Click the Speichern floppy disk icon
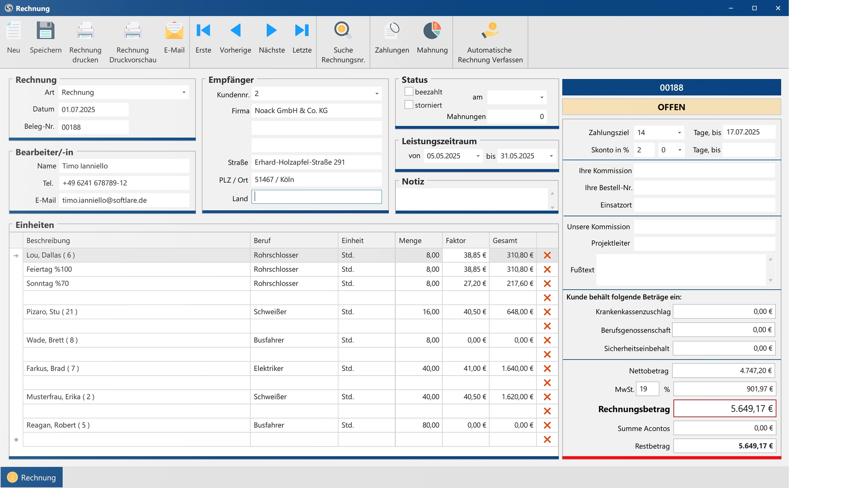 pyautogui.click(x=45, y=31)
